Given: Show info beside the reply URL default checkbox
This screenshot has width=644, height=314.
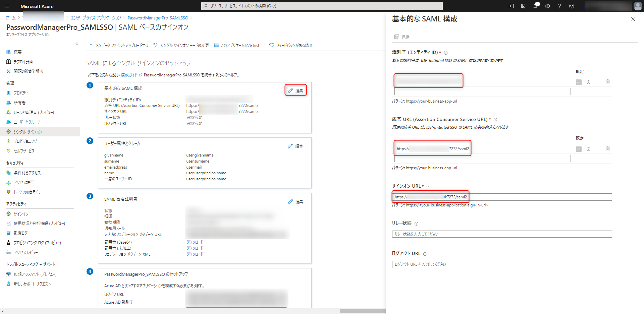Looking at the screenshot, I should [588, 149].
